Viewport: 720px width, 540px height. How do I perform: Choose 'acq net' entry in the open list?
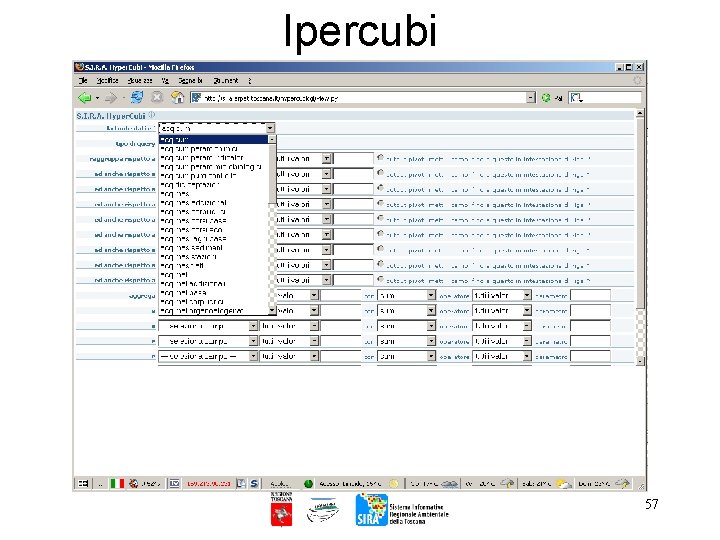click(x=214, y=275)
